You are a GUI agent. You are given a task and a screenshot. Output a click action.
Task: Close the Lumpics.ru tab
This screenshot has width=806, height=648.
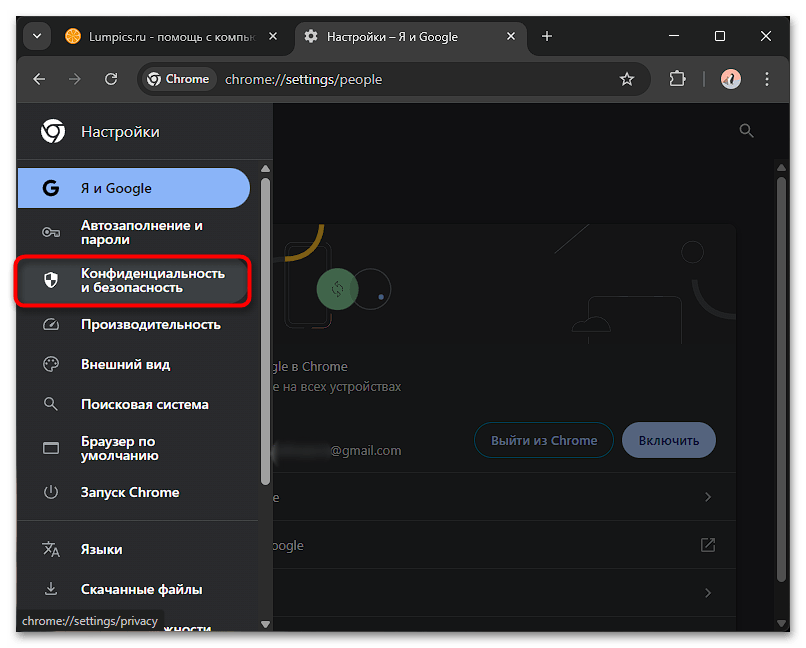[x=273, y=36]
